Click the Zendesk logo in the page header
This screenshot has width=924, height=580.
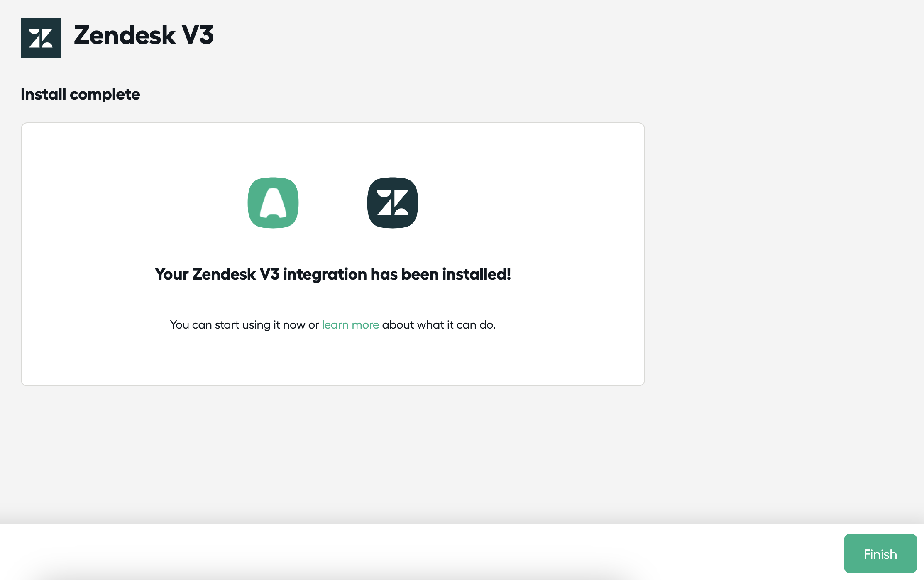(41, 38)
